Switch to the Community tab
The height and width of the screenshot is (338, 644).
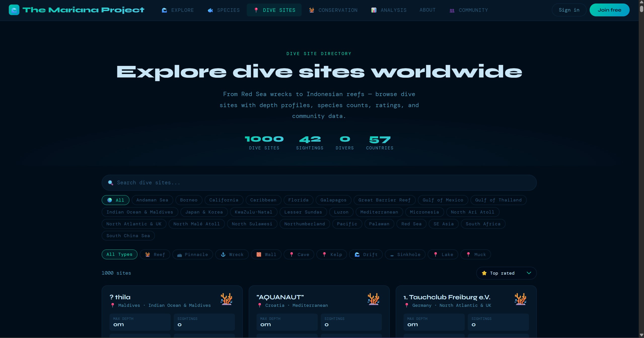tap(468, 10)
